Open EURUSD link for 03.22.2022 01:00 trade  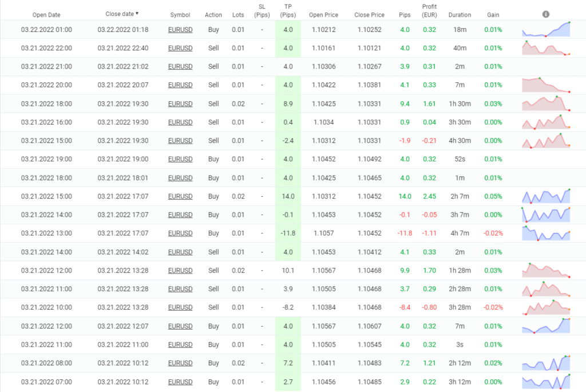[180, 30]
